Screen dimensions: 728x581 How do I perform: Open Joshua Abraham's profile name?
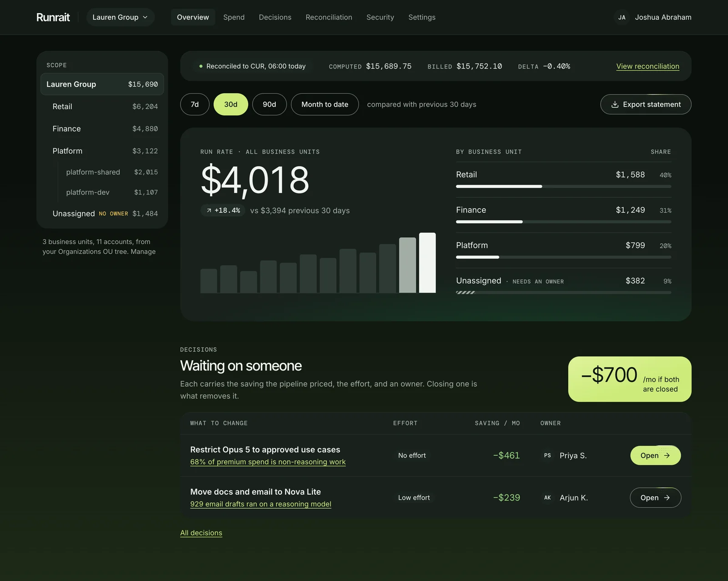(663, 17)
